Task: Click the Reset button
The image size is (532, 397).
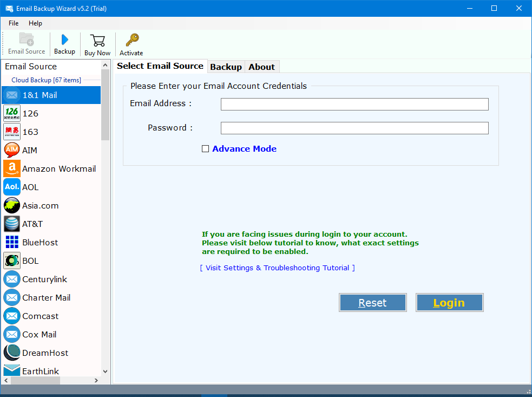Action: [372, 303]
